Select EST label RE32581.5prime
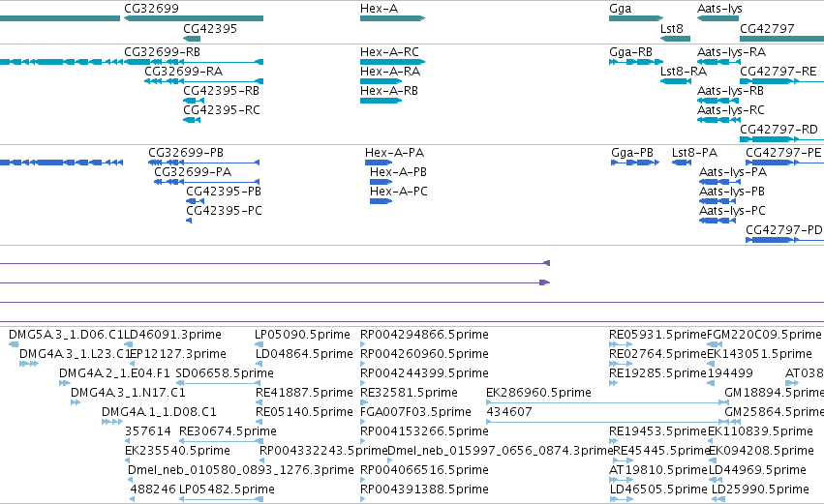The width and height of the screenshot is (824, 504). pos(409,393)
